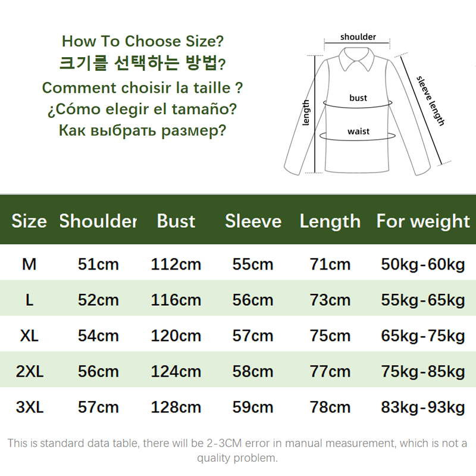Click the "shoulder" label above the jacket
Viewport: 476px width, 476px height.
tap(358, 37)
